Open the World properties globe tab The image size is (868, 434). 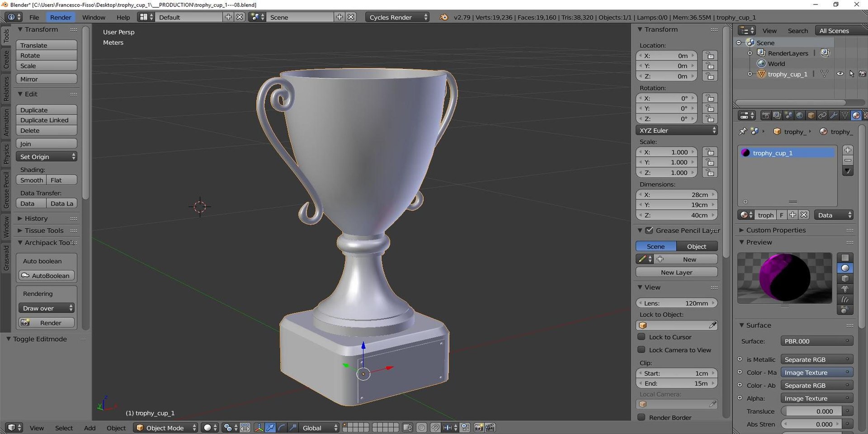coord(800,116)
